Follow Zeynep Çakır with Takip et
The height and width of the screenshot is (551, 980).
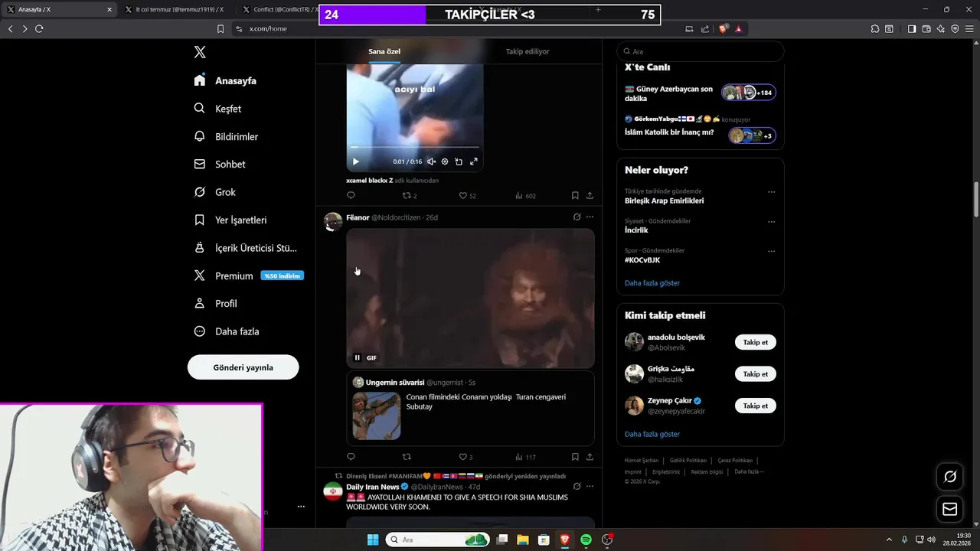756,406
